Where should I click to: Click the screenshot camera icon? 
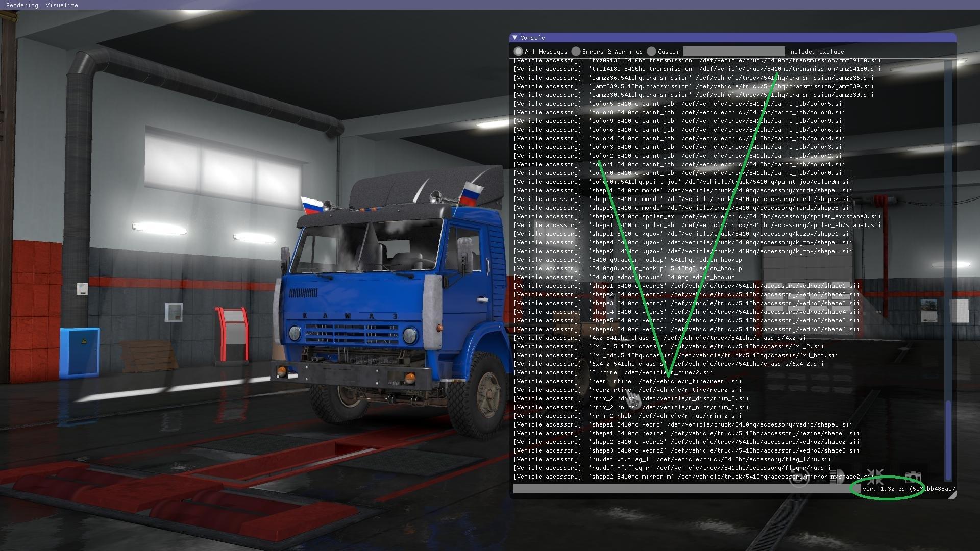(913, 478)
